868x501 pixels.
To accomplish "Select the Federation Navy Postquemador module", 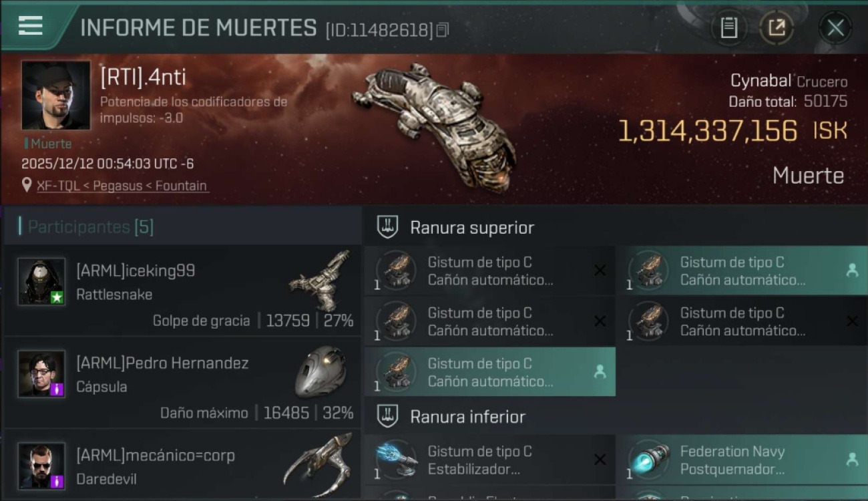I will click(742, 460).
